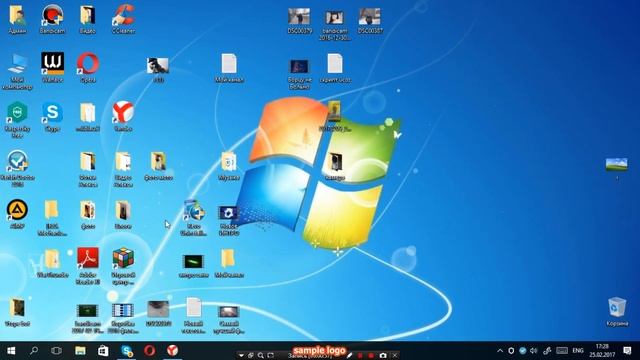The width and height of the screenshot is (640, 360).
Task: Open the recording bar dropdown arrow
Action: pos(241,356)
